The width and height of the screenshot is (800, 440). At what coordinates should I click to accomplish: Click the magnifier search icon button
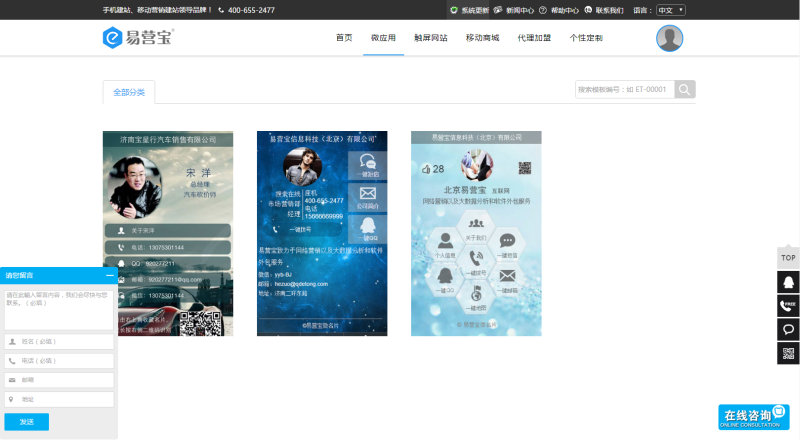tap(685, 90)
